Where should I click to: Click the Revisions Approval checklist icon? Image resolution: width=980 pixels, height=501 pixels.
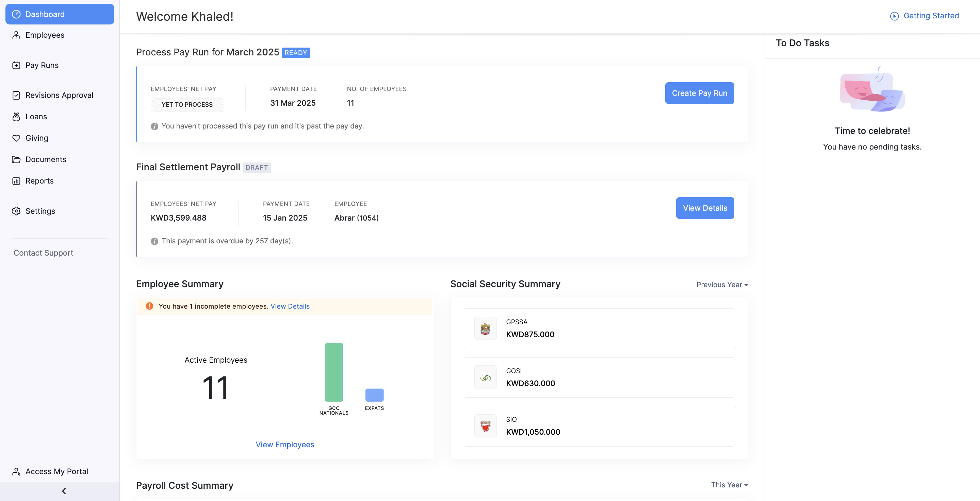coord(16,96)
